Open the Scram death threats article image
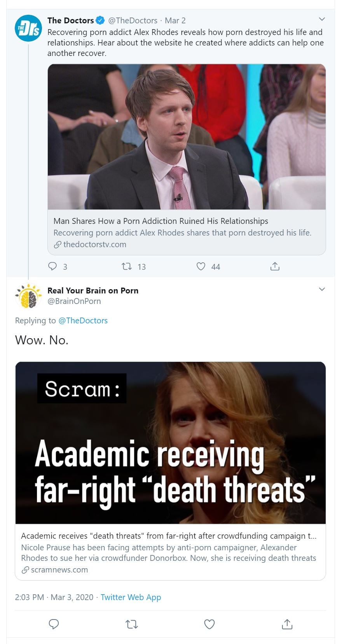Viewport: 342px width, 644px height. click(170, 443)
